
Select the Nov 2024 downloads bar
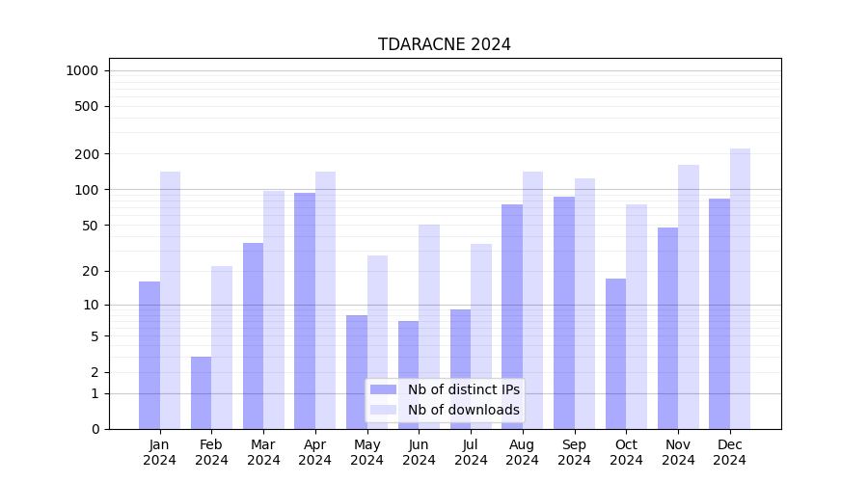click(689, 297)
